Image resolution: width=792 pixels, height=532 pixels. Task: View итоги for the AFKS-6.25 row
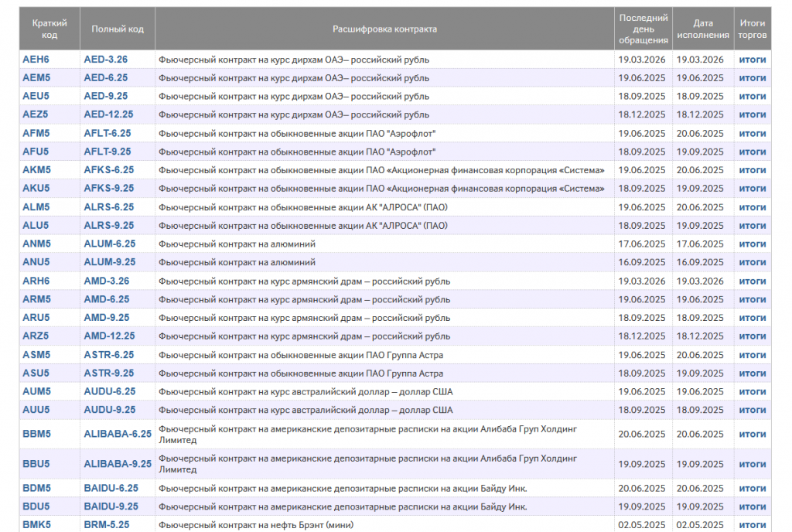click(x=752, y=170)
